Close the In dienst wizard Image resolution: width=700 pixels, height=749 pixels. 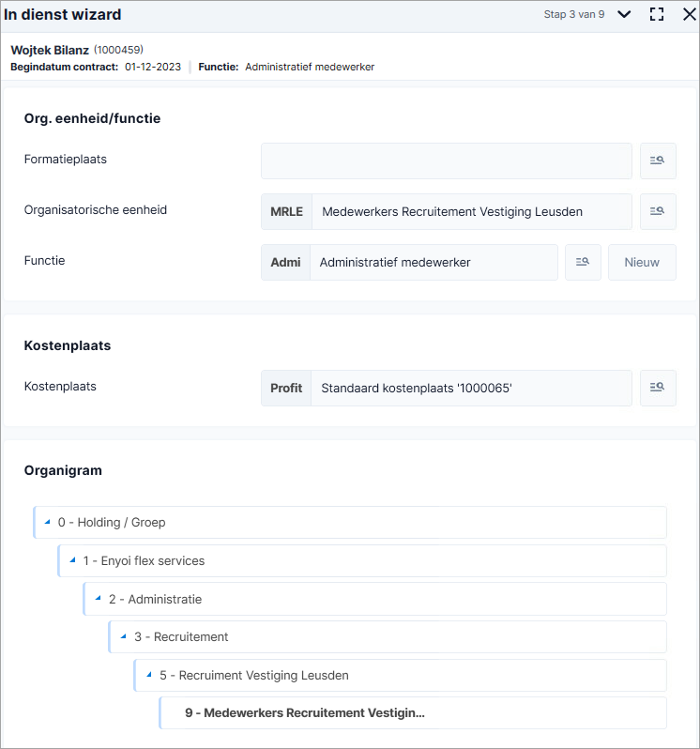pyautogui.click(x=689, y=14)
